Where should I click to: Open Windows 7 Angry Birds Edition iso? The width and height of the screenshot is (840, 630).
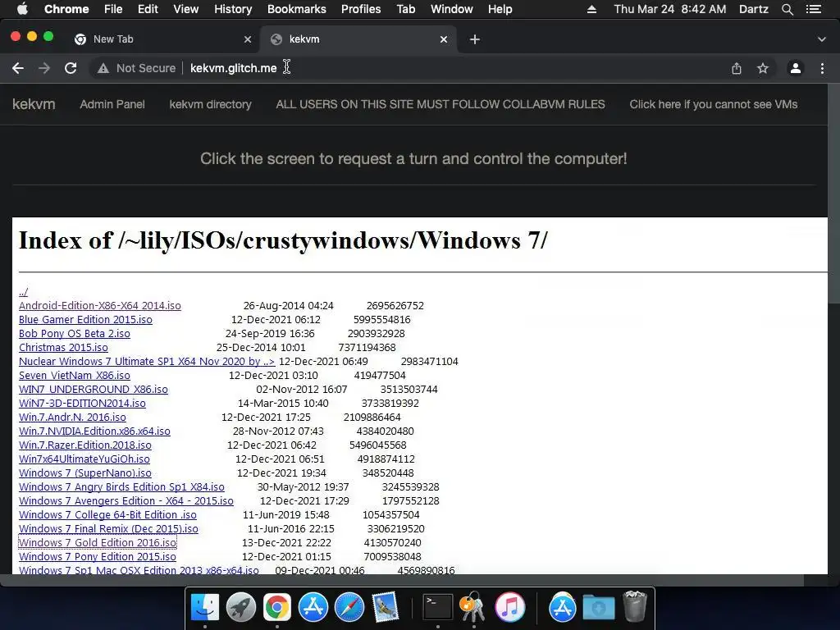pyautogui.click(x=121, y=486)
